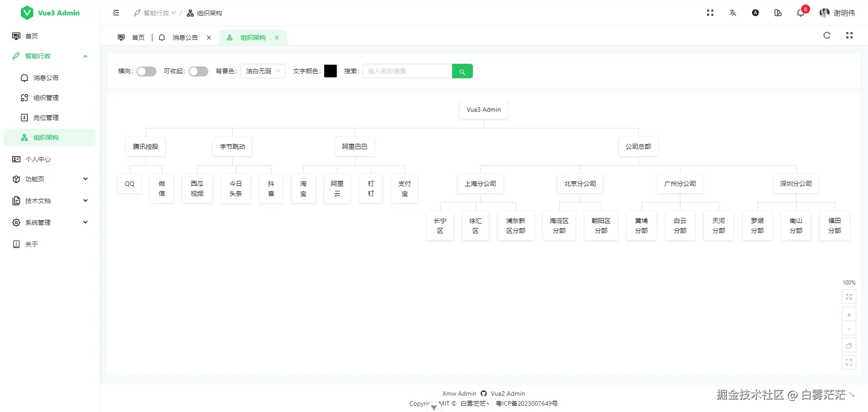868x412 pixels.
Task: Open the language translation switcher
Action: click(733, 13)
